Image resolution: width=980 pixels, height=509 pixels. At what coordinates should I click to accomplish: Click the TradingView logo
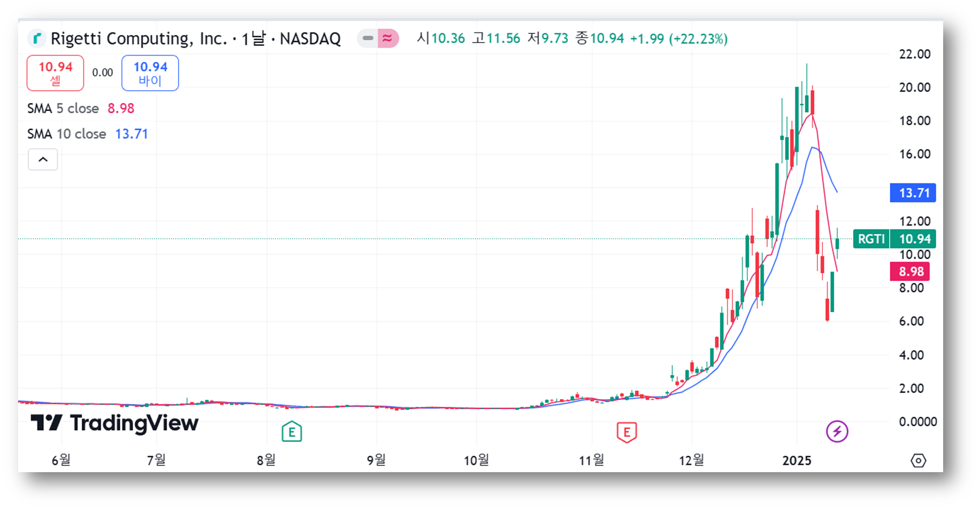pyautogui.click(x=115, y=423)
